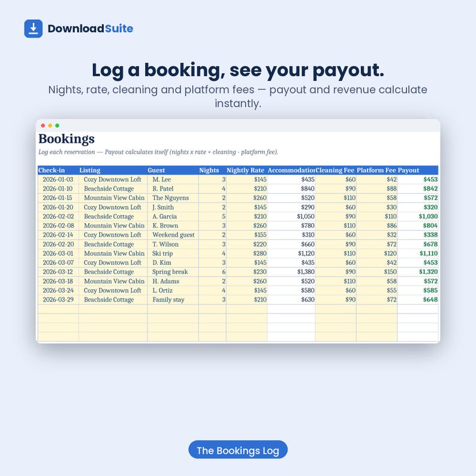The height and width of the screenshot is (476, 476).
Task: Select the Listing column header
Action: tap(113, 170)
